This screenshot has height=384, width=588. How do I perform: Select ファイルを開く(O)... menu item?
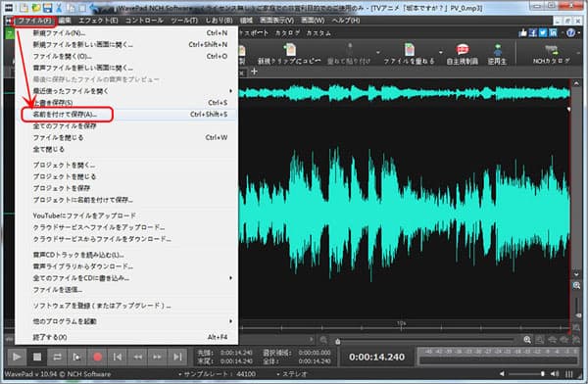126,56
